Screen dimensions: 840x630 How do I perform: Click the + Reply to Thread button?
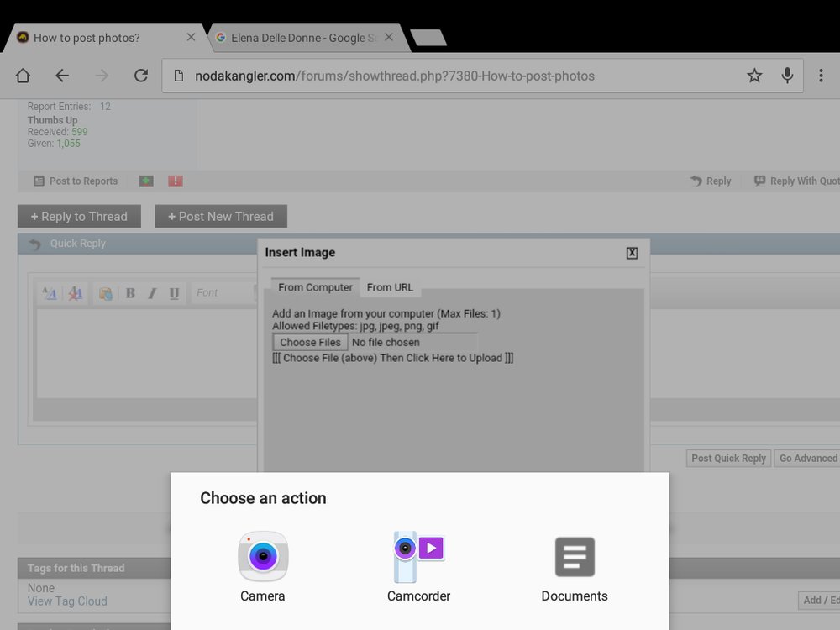(x=79, y=216)
